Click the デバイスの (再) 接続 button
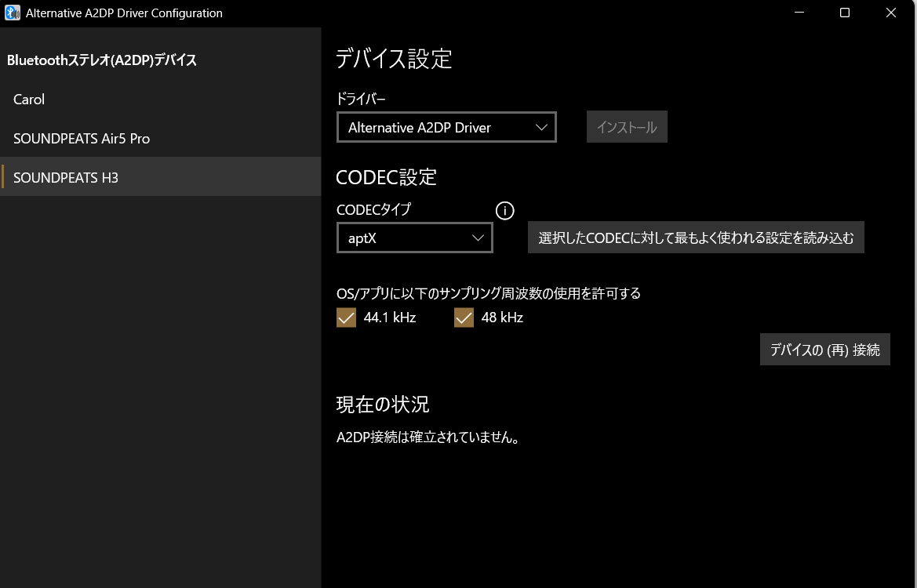The height and width of the screenshot is (588, 917). point(824,350)
